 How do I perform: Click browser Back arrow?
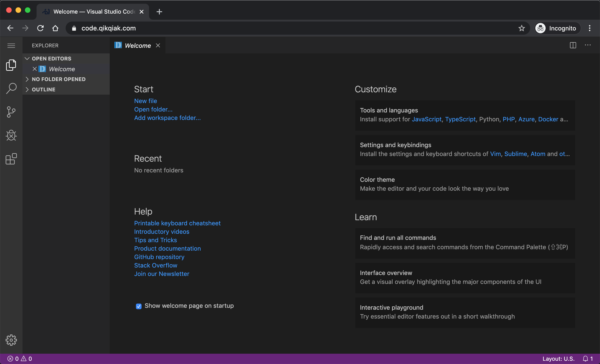(x=10, y=28)
